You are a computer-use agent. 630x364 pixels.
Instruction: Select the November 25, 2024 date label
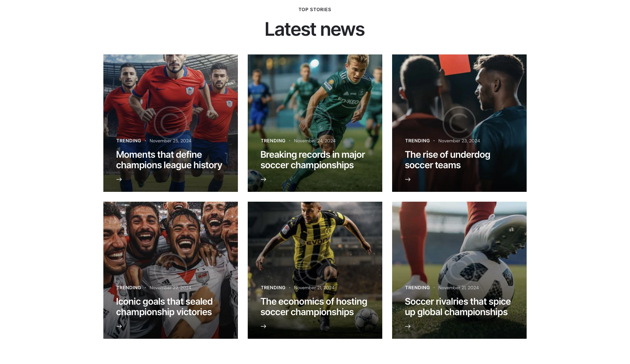click(170, 141)
